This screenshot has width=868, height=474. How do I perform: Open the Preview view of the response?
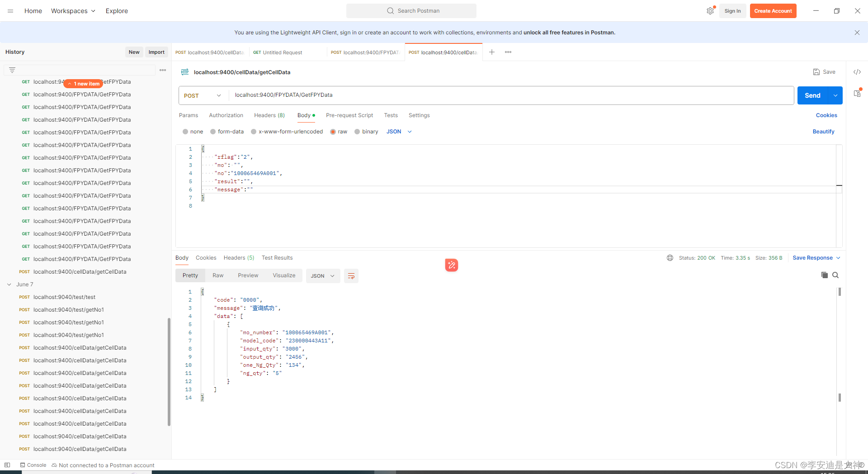(248, 275)
